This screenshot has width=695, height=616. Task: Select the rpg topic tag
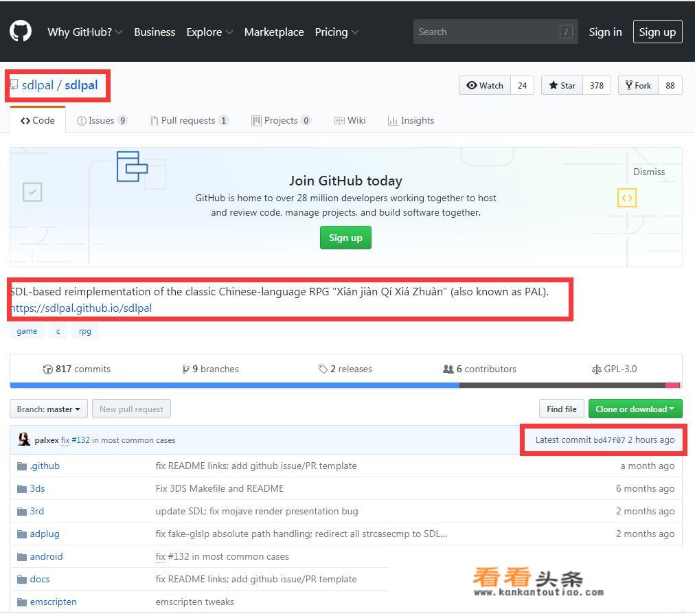pos(85,331)
